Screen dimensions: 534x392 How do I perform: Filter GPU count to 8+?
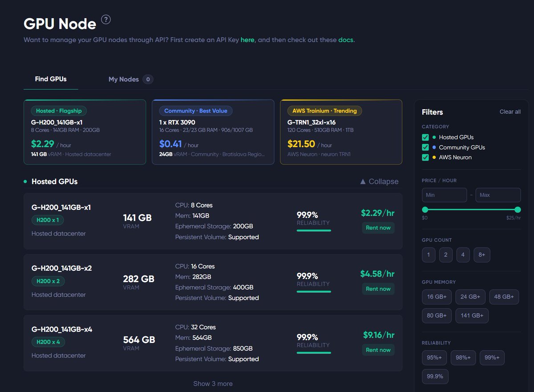pyautogui.click(x=482, y=255)
